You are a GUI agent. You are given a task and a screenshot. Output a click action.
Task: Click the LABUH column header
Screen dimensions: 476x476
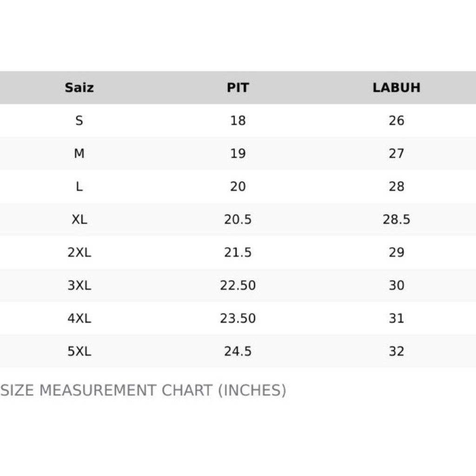tap(396, 87)
